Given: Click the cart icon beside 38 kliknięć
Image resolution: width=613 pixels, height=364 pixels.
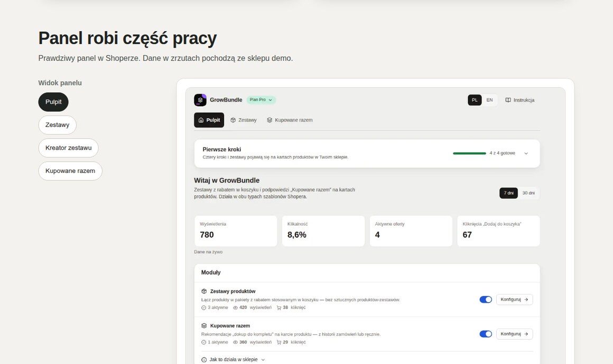Looking at the screenshot, I should 278,307.
